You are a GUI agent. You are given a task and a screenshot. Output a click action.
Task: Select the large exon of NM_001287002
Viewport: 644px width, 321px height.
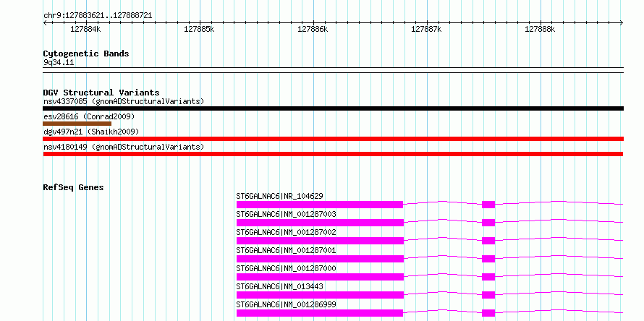320,241
